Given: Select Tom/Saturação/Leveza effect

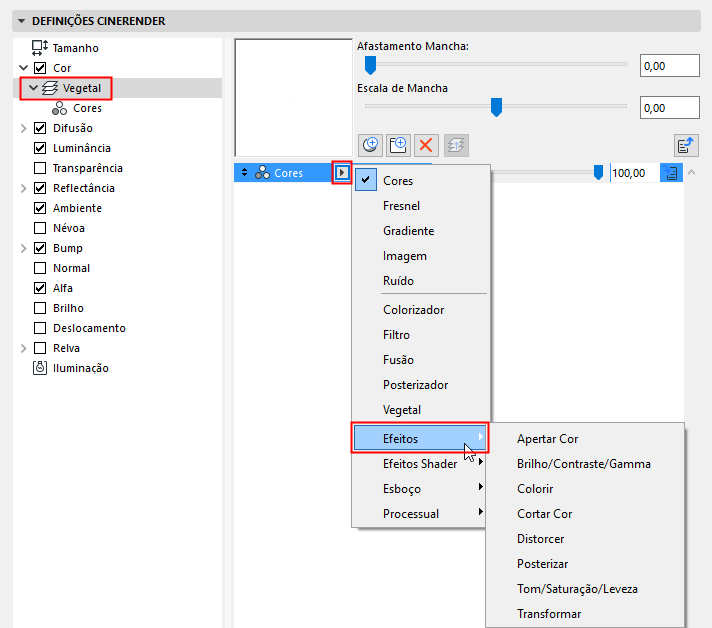Looking at the screenshot, I should coord(585,588).
